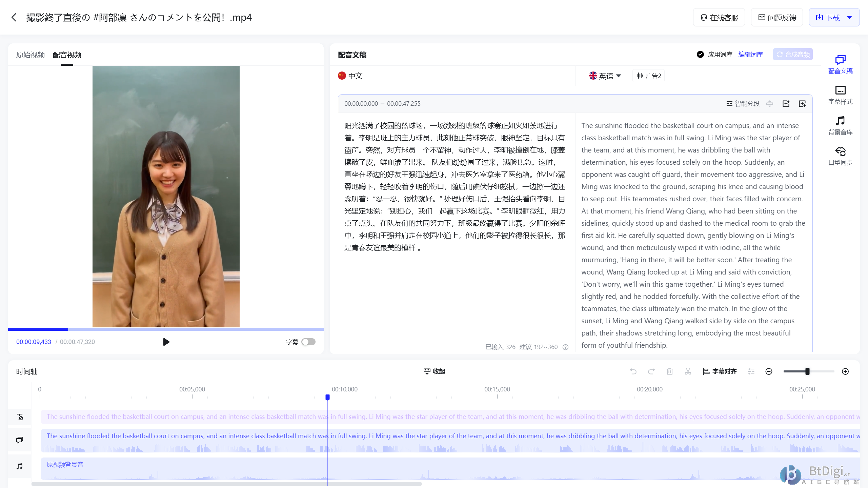Open the 字幕样式 subtitle style panel
The height and width of the screenshot is (488, 868).
(x=840, y=95)
